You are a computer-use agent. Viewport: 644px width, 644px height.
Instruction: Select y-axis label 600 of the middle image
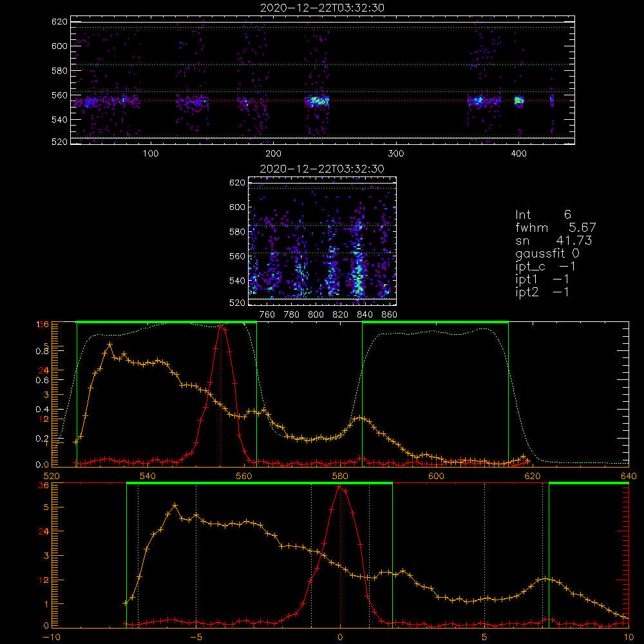click(x=237, y=207)
